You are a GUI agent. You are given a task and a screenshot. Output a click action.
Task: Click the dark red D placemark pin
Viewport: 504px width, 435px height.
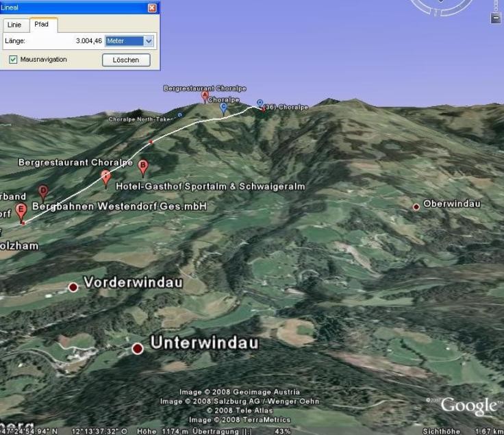click(43, 191)
